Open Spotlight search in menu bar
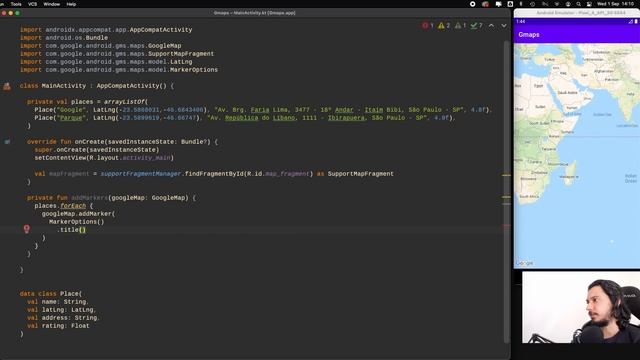 pos(578,4)
